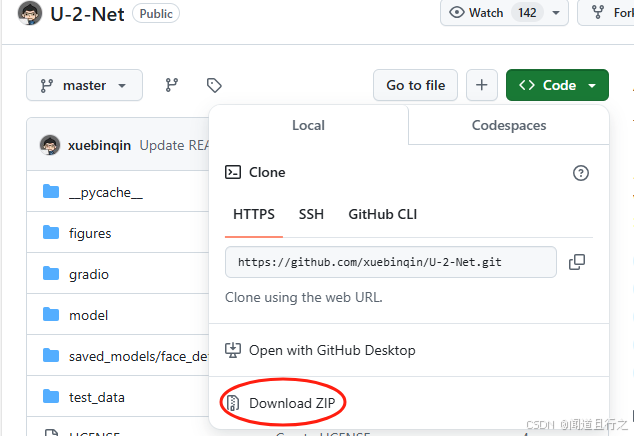Viewport: 634px width, 436px height.
Task: Open the branches list icon
Action: 172,85
